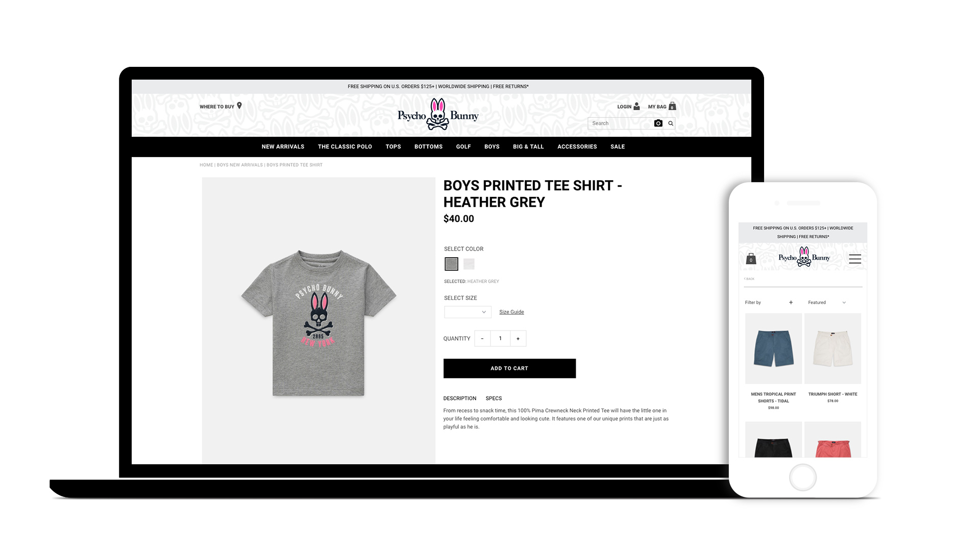980x551 pixels.
Task: Open the Featured sort dropdown on phone
Action: [827, 303]
